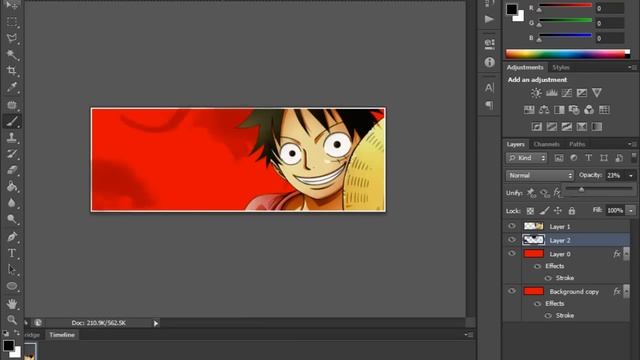
Task: Select the Crop tool
Action: click(11, 71)
